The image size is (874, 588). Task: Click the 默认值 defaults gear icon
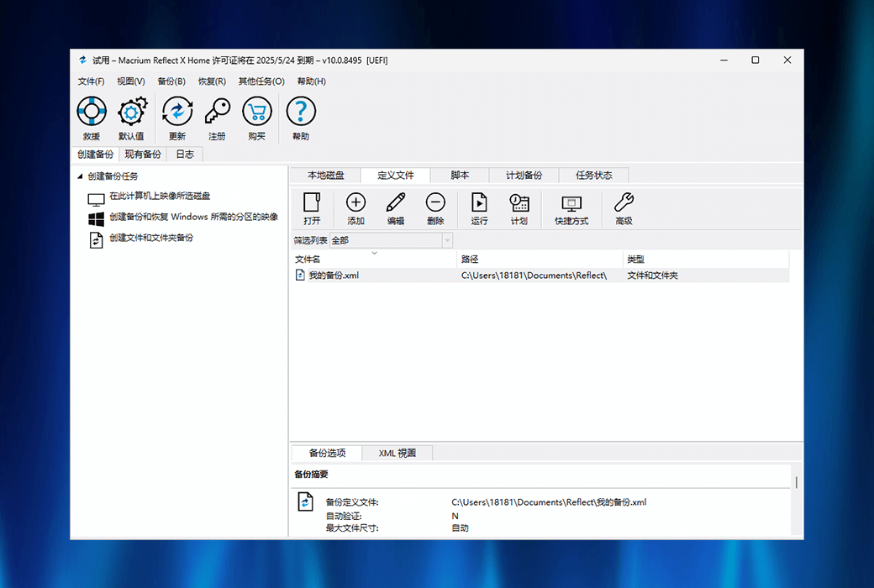coord(132,112)
